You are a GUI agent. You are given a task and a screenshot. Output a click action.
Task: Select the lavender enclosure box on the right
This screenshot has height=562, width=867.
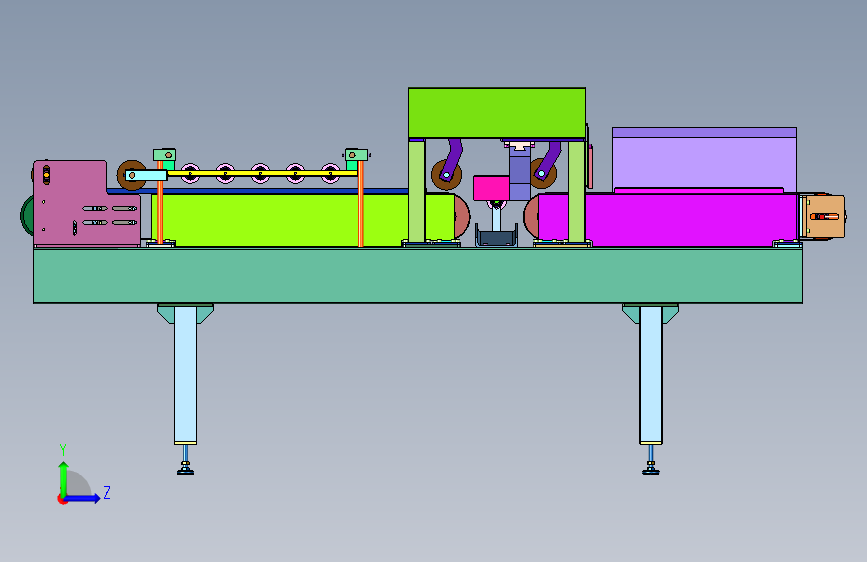(704, 164)
